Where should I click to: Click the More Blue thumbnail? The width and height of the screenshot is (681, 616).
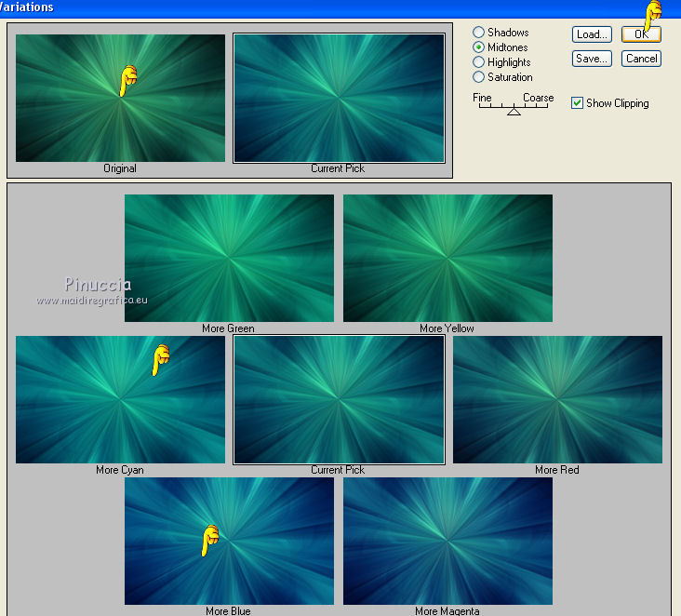(229, 541)
